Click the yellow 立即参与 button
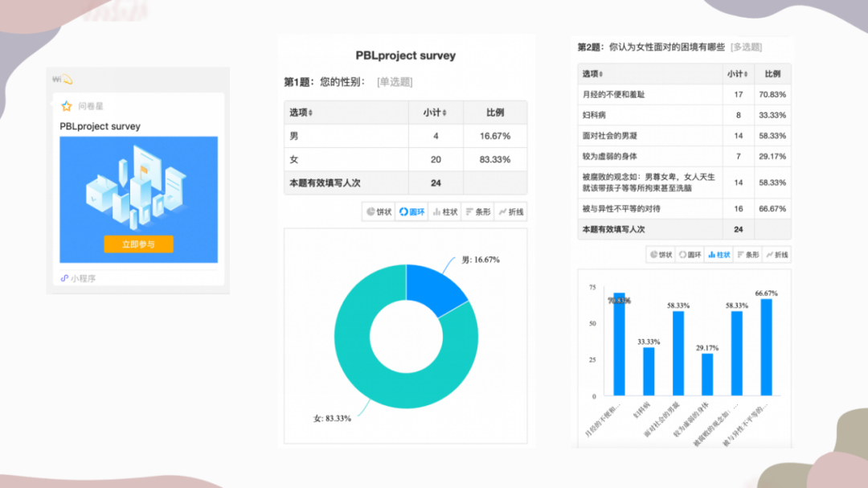Image resolution: width=868 pixels, height=488 pixels. [x=138, y=244]
